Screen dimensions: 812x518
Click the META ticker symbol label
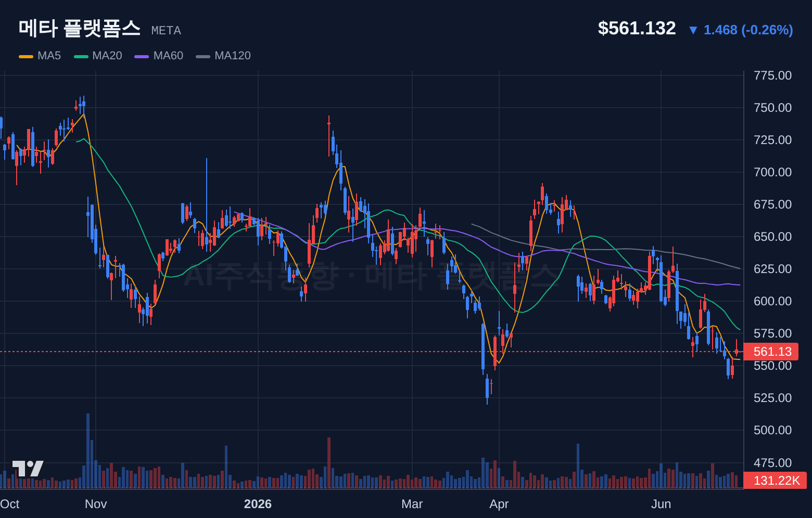(166, 31)
